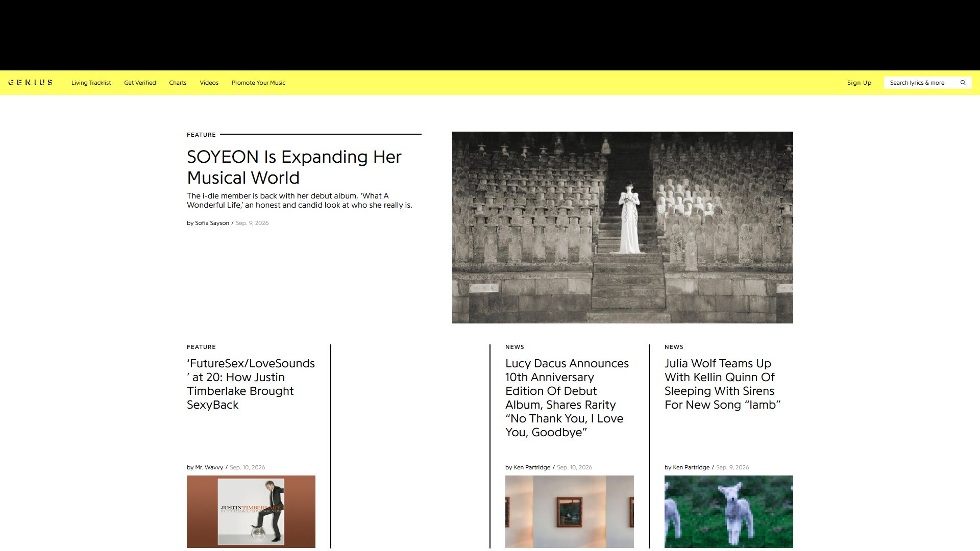This screenshot has height=551, width=980.
Task: Click the FEATURE label above FutureSex/LoveSounds article
Action: tap(201, 347)
